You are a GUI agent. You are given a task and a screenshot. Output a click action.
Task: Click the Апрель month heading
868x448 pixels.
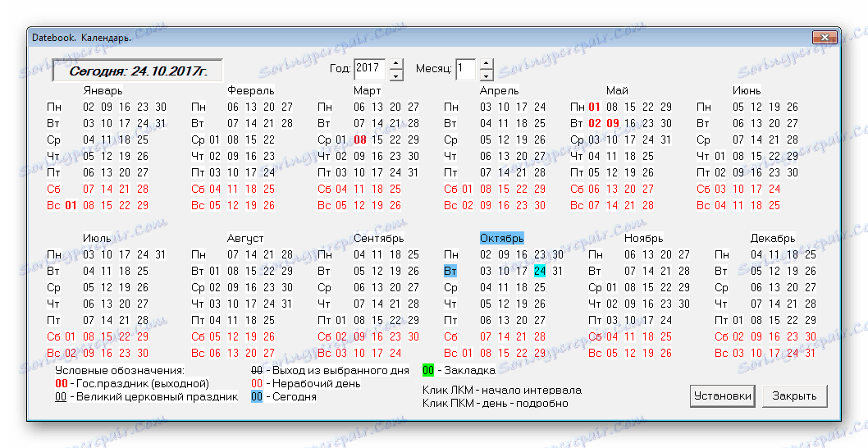pyautogui.click(x=500, y=90)
